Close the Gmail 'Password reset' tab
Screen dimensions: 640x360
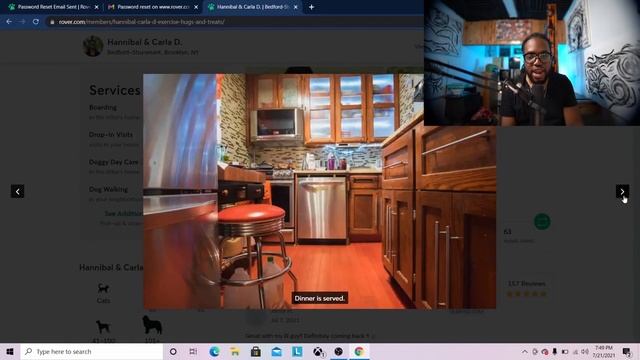pyautogui.click(x=196, y=7)
